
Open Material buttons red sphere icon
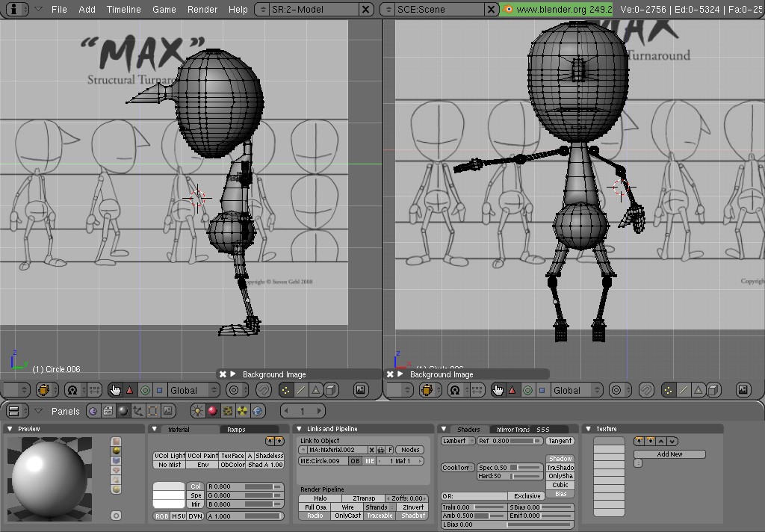click(213, 412)
